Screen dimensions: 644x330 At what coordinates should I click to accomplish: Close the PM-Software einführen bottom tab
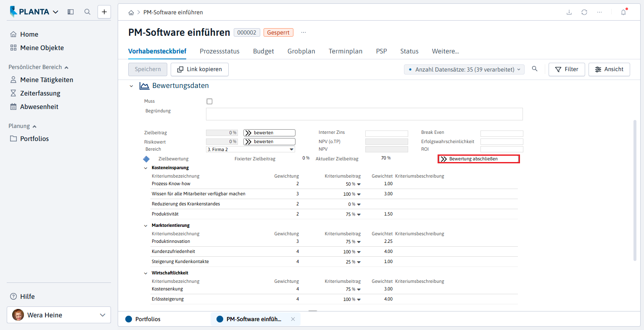(x=293, y=319)
